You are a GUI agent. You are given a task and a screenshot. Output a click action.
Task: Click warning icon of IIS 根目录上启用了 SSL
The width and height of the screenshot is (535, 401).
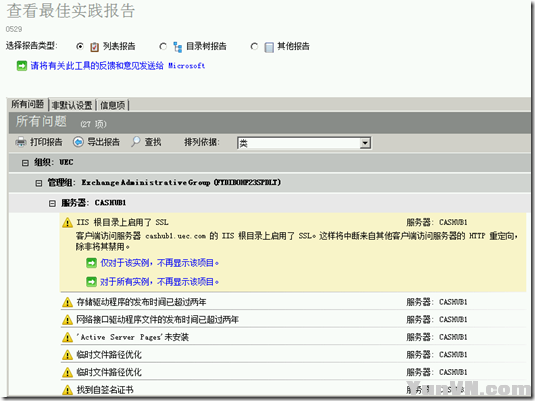pos(68,223)
